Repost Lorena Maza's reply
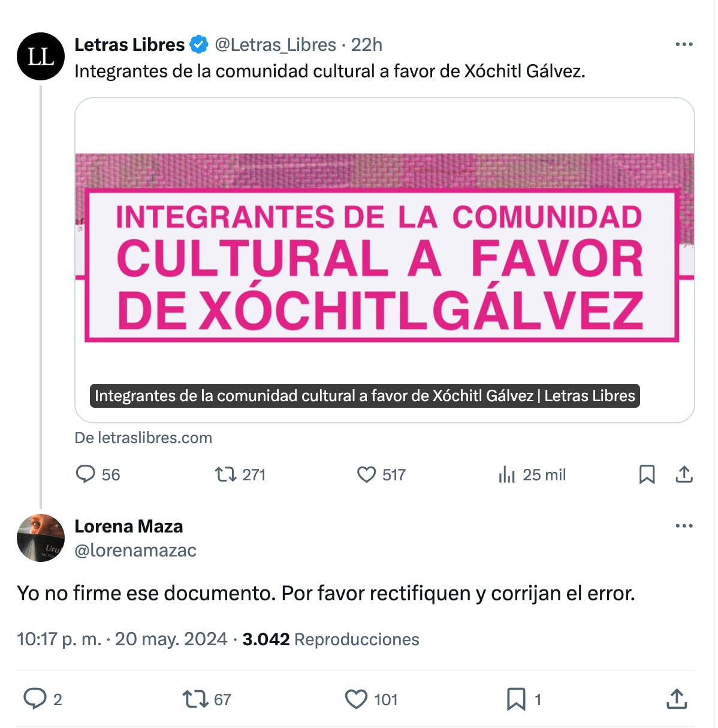Image resolution: width=718 pixels, height=728 pixels. [195, 699]
